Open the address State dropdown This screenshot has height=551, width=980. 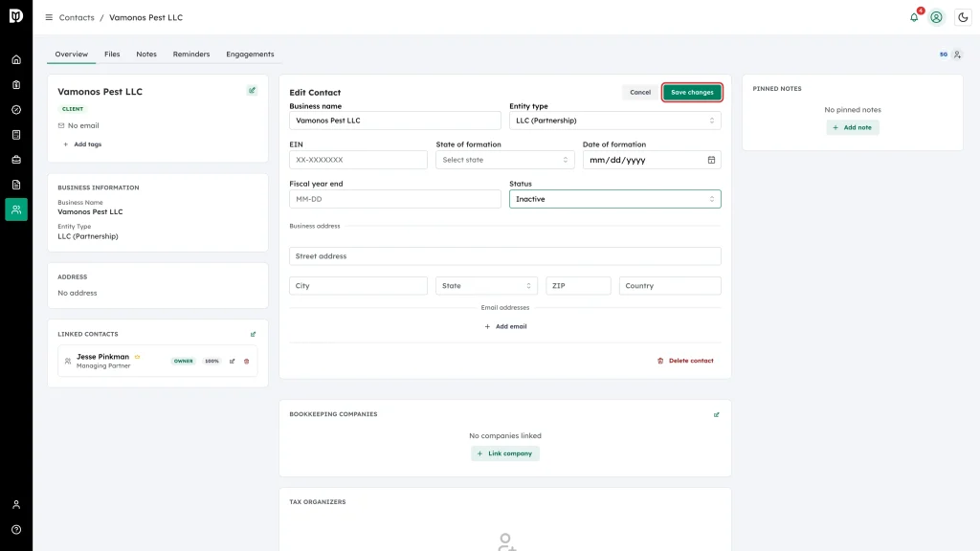point(486,285)
